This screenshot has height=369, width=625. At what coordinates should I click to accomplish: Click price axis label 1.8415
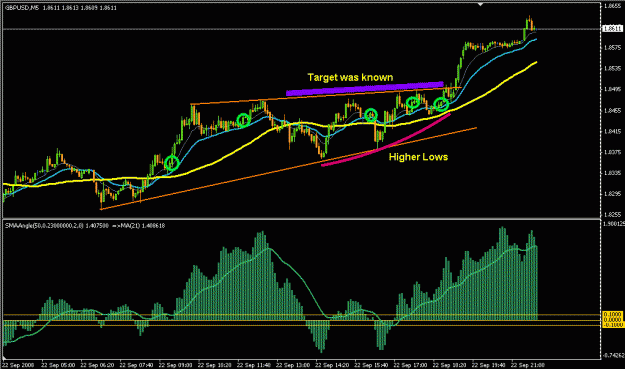click(612, 131)
